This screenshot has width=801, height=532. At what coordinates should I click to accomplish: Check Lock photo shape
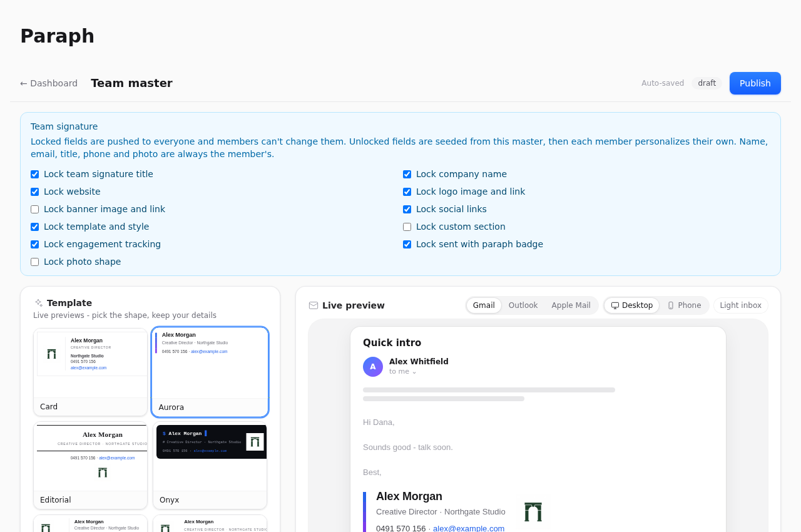[x=35, y=262]
